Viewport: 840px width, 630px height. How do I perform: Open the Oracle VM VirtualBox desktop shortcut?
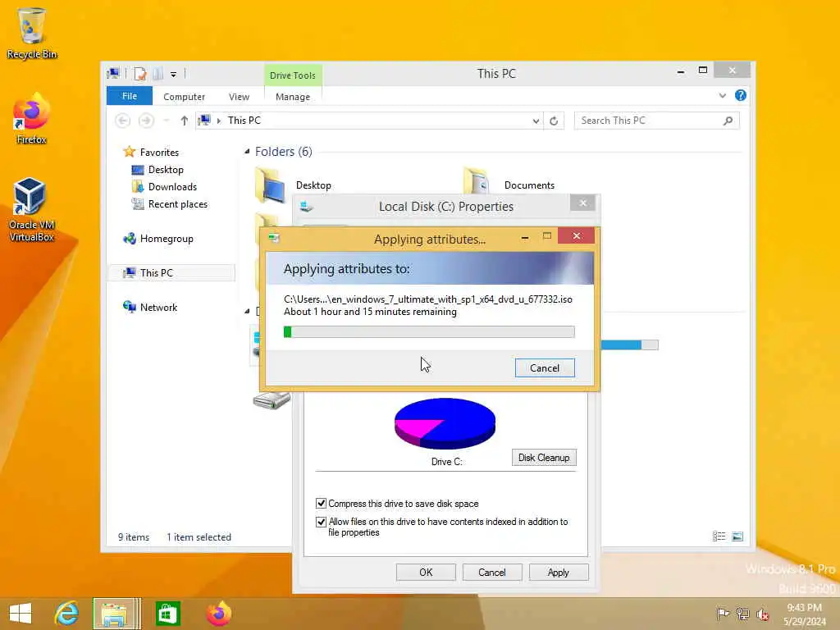coord(31,209)
